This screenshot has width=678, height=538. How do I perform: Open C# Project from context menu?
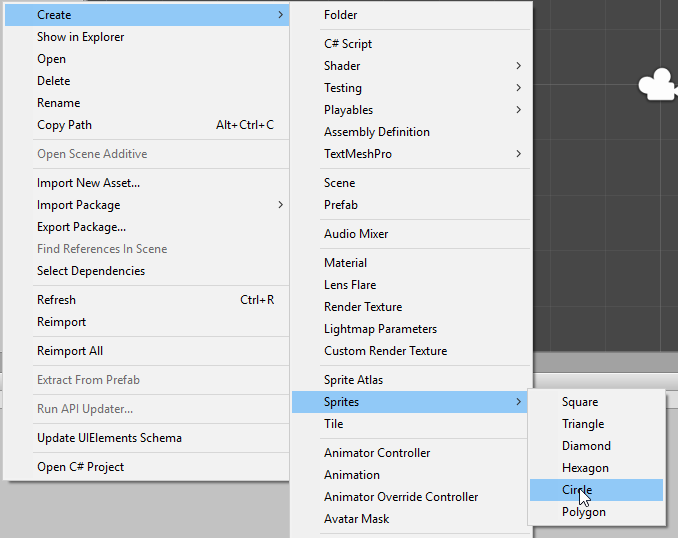pyautogui.click(x=81, y=467)
